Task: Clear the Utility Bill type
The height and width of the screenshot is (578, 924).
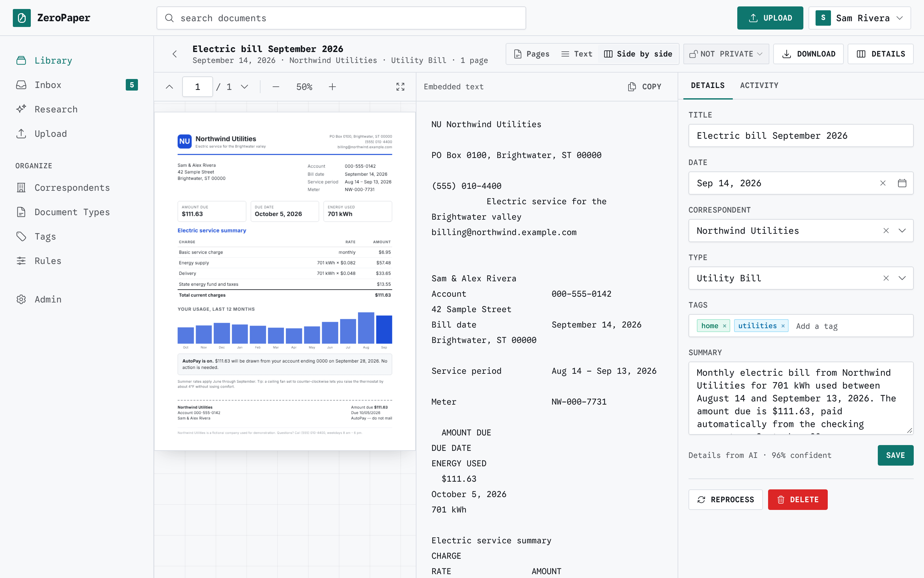Action: click(886, 278)
